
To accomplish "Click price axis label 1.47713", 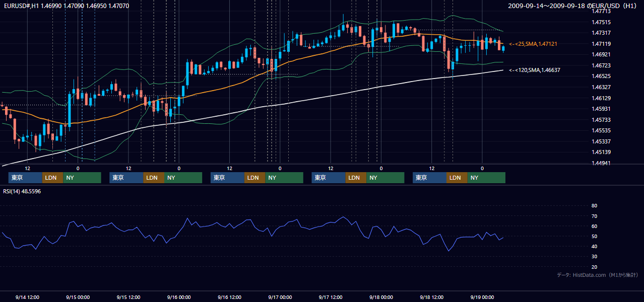I will pos(601,11).
